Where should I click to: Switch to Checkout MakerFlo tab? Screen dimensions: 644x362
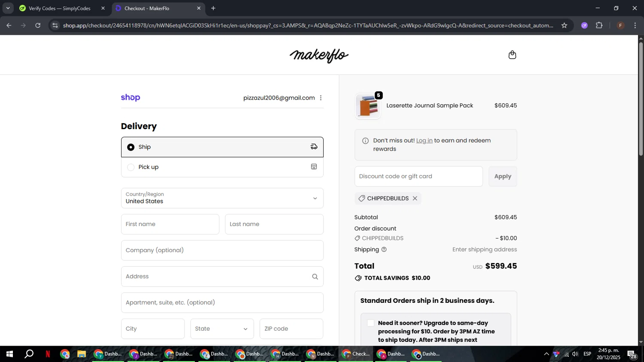point(158,8)
